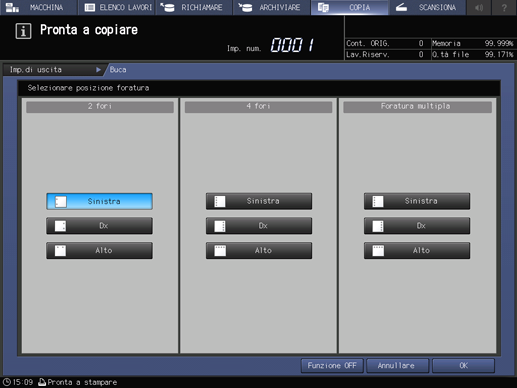Select 2 fori Sinistra punch position
Image resolution: width=517 pixels, height=388 pixels.
[99, 201]
